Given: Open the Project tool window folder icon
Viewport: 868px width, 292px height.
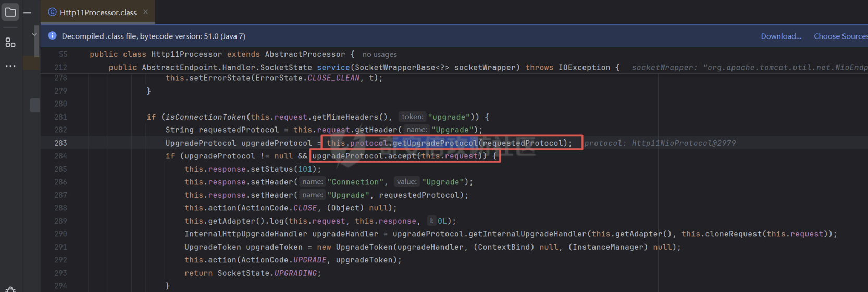Looking at the screenshot, I should click(10, 12).
